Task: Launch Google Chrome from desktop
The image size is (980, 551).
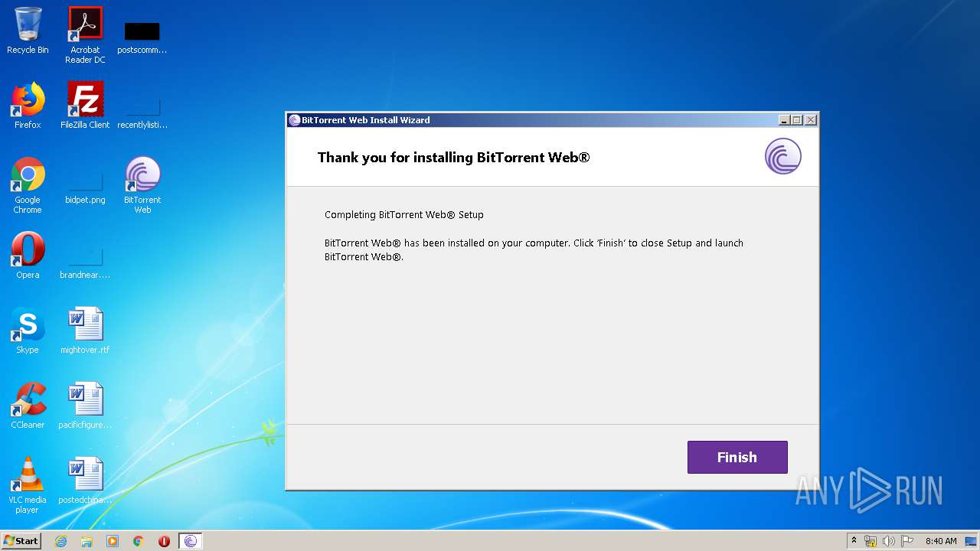Action: 28,185
